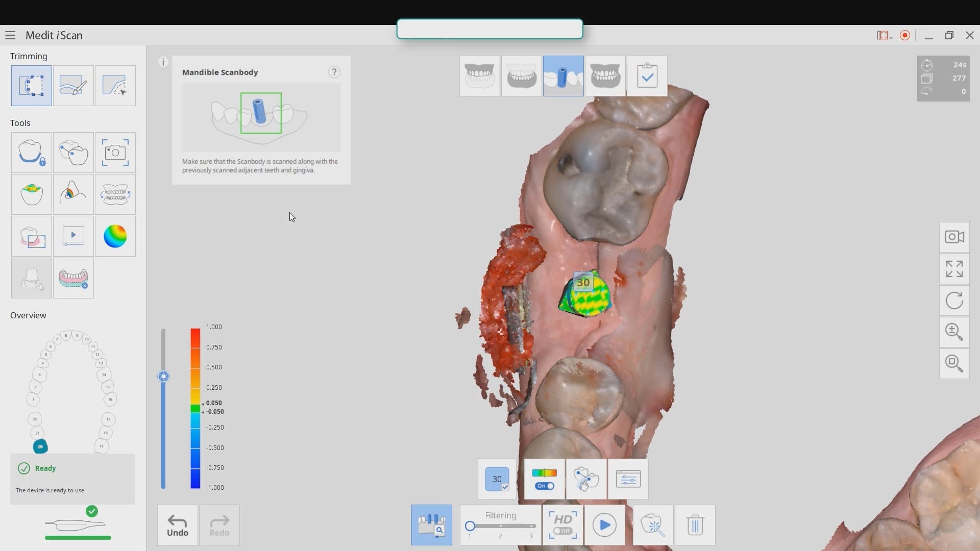Collapse the info panel with i icon
Screen dimensions: 980x551
coord(163,62)
